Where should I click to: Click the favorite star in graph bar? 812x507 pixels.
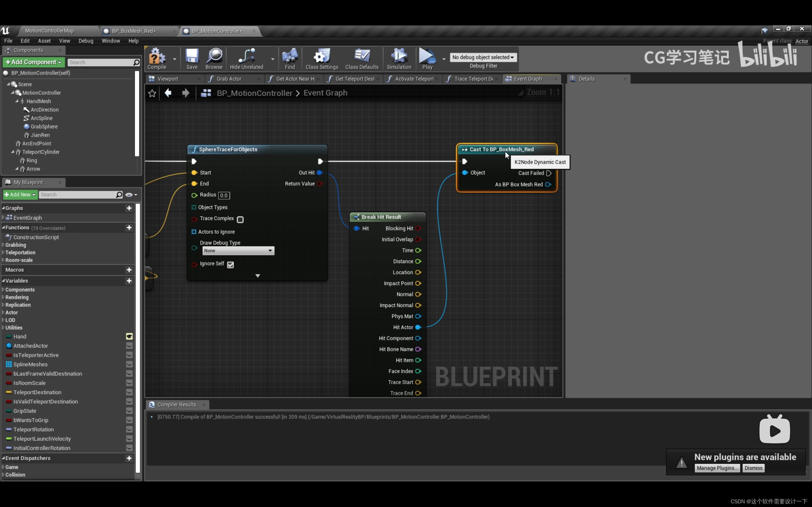click(152, 93)
